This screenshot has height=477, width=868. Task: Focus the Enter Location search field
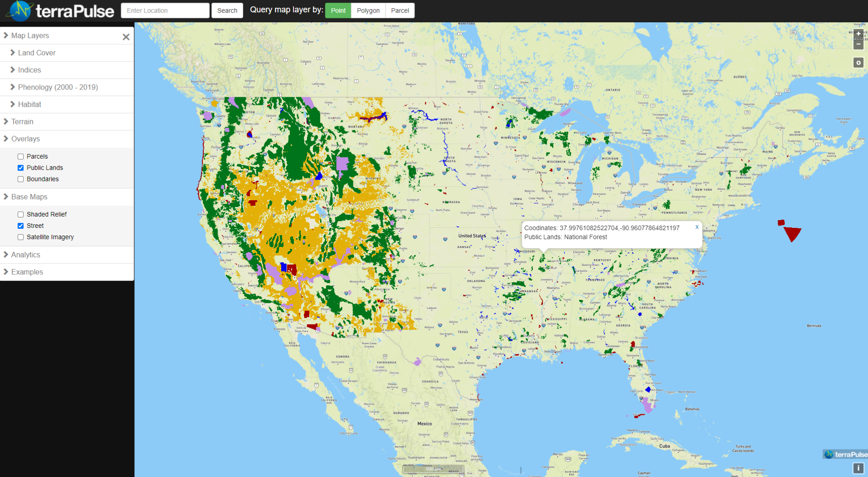[165, 10]
